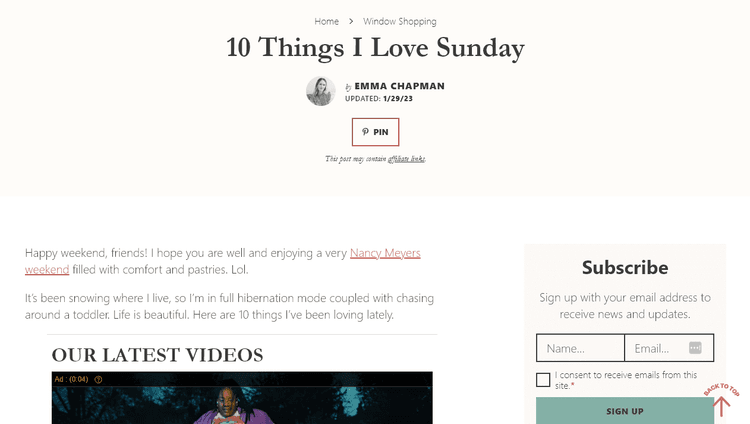
Task: Click the breadcrumb chevron separator
Action: 351,21
